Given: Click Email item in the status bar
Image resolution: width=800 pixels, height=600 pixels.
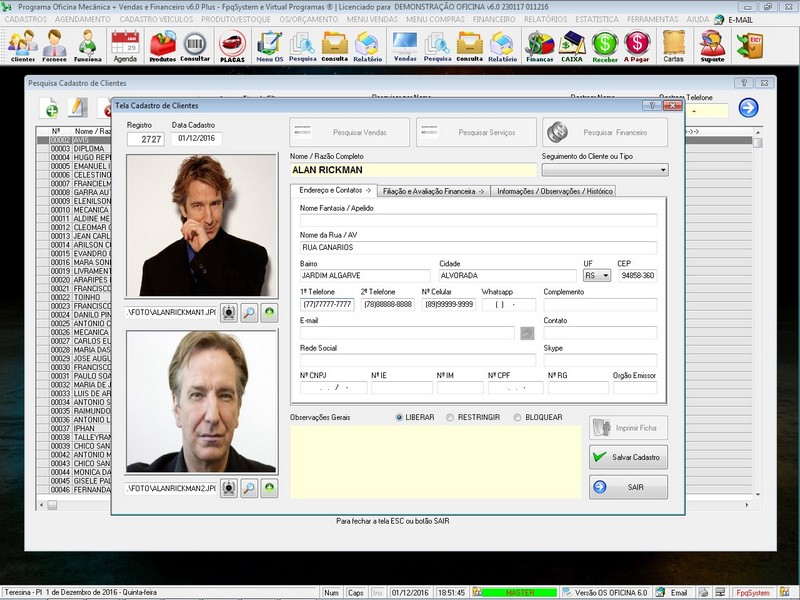Looking at the screenshot, I should click(672, 593).
